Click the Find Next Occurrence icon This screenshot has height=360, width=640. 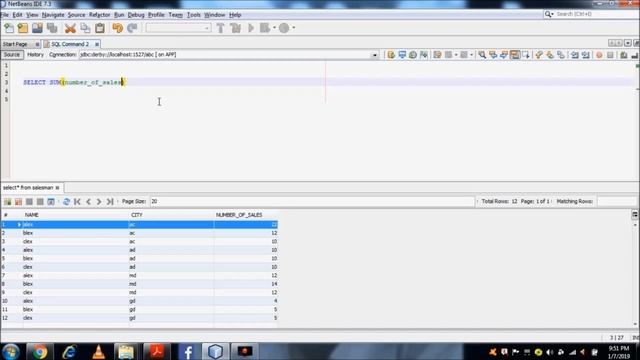(x=504, y=55)
